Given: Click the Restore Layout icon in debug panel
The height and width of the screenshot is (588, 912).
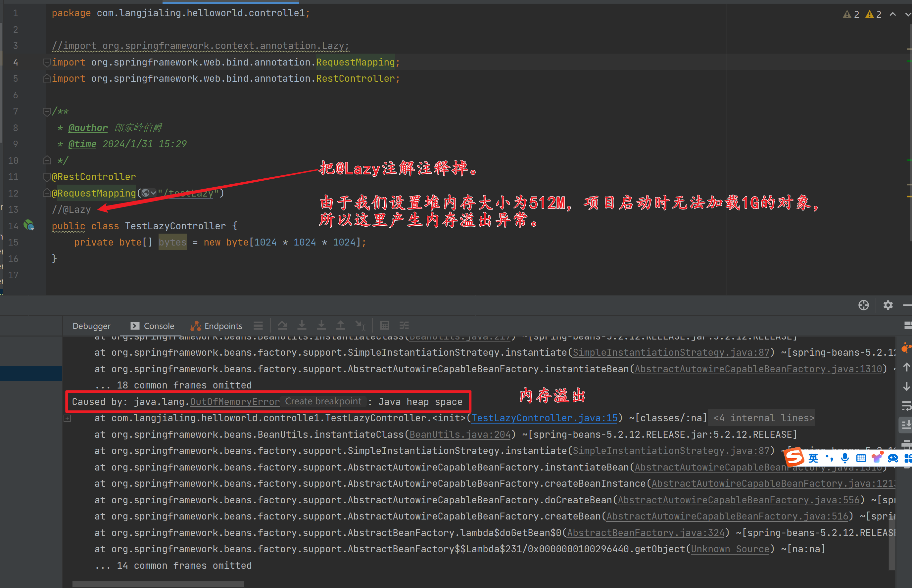Looking at the screenshot, I should click(x=908, y=325).
